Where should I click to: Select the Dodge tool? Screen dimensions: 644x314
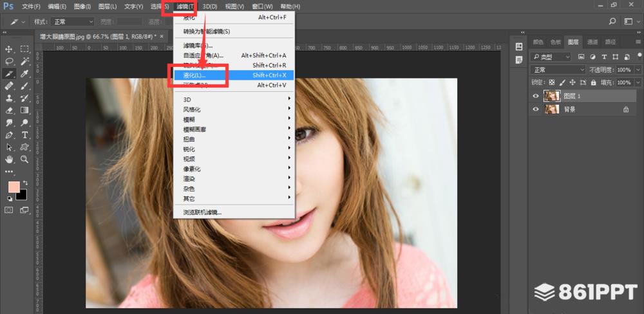(x=24, y=123)
